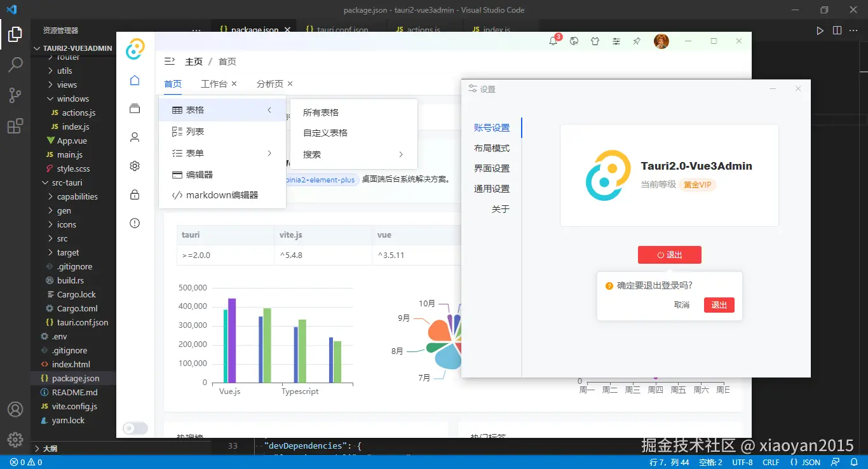Open VS Code Manage gear icon
The height and width of the screenshot is (469, 868).
click(x=15, y=439)
